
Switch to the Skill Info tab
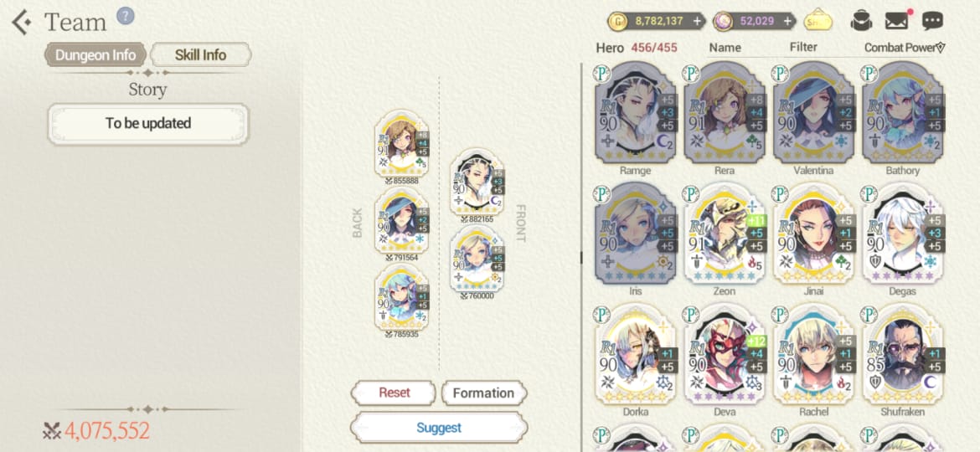[201, 55]
